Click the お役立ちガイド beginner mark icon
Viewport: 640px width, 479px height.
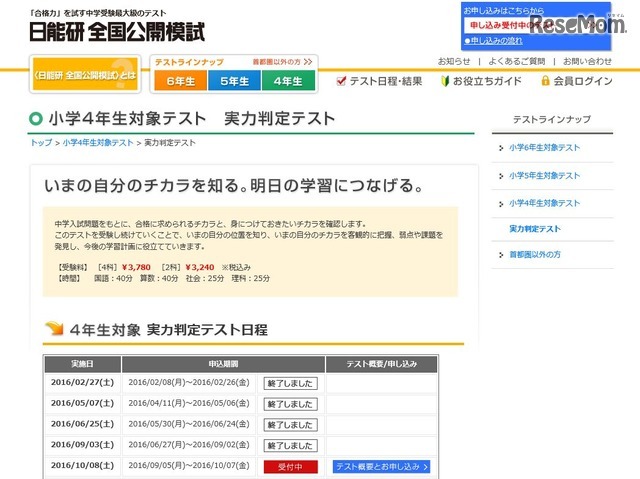[446, 81]
